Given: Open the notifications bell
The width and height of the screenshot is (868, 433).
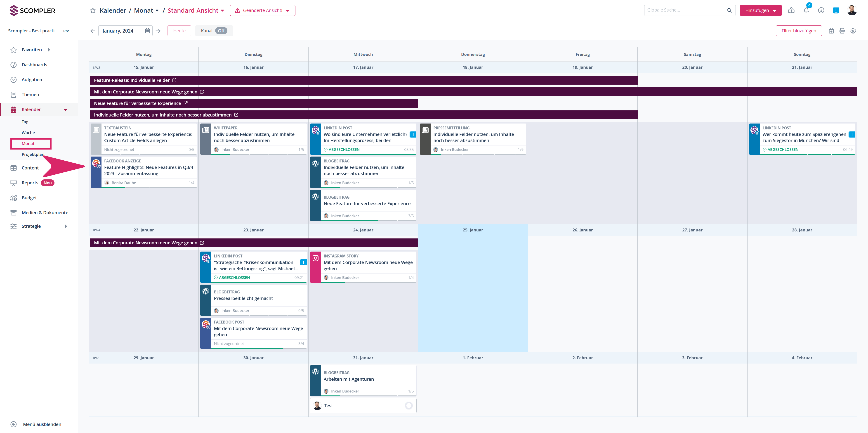Looking at the screenshot, I should (806, 10).
